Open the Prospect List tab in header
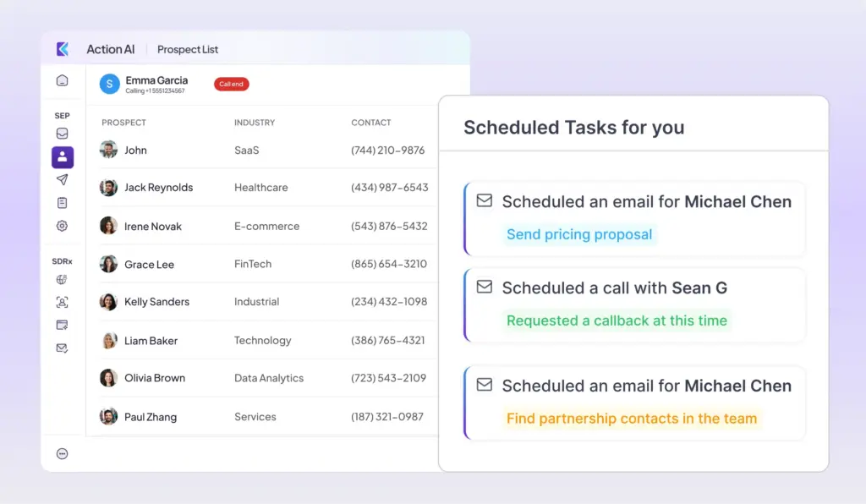Screen dimensions: 866x504 188,50
